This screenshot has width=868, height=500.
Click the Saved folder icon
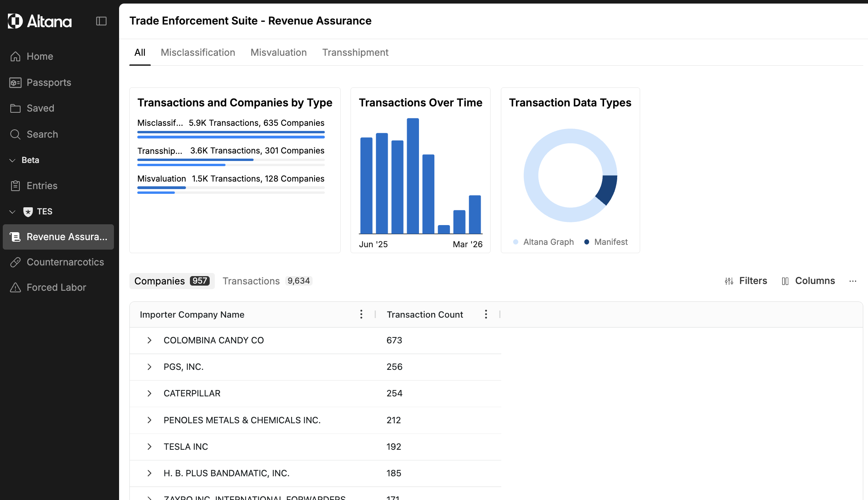pos(15,108)
